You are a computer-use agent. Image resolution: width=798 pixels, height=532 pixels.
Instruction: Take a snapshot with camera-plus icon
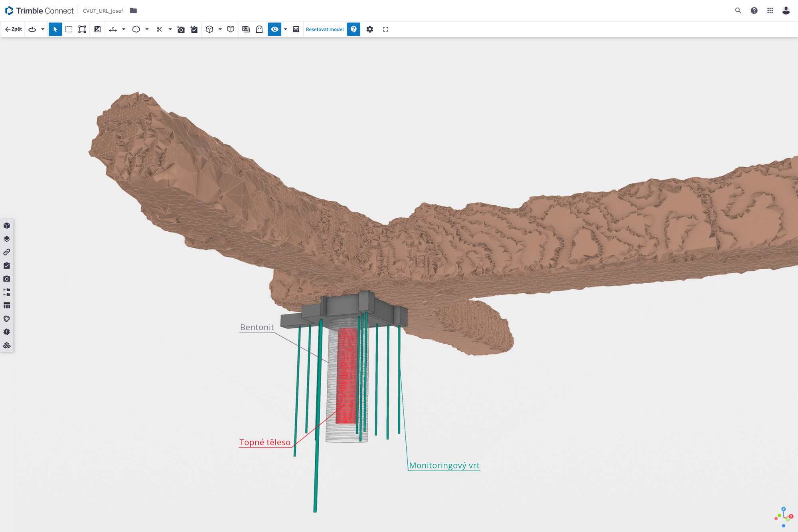click(x=181, y=29)
